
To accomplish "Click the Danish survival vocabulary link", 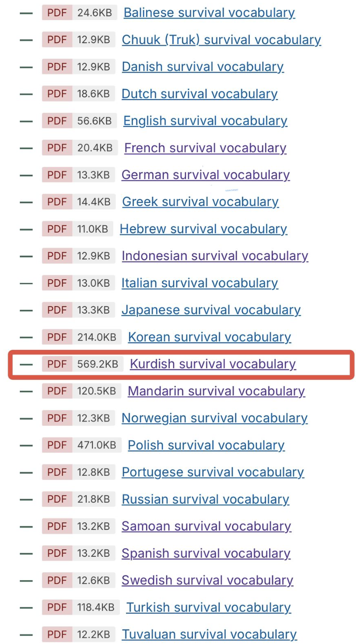I will [x=202, y=67].
